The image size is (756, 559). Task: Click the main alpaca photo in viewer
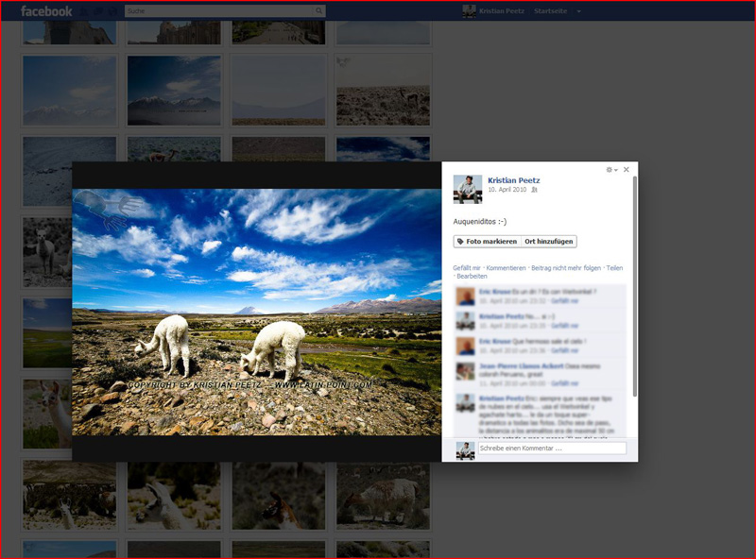pyautogui.click(x=256, y=312)
